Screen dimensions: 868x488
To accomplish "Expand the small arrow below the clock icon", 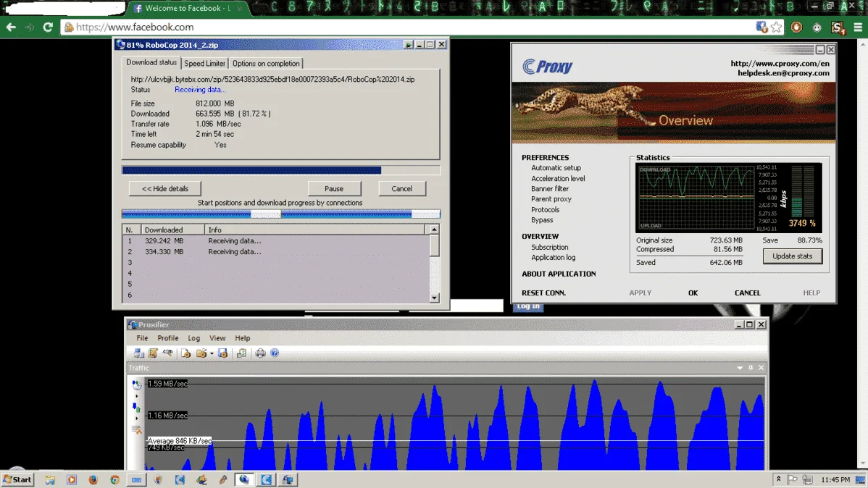I will click(137, 396).
